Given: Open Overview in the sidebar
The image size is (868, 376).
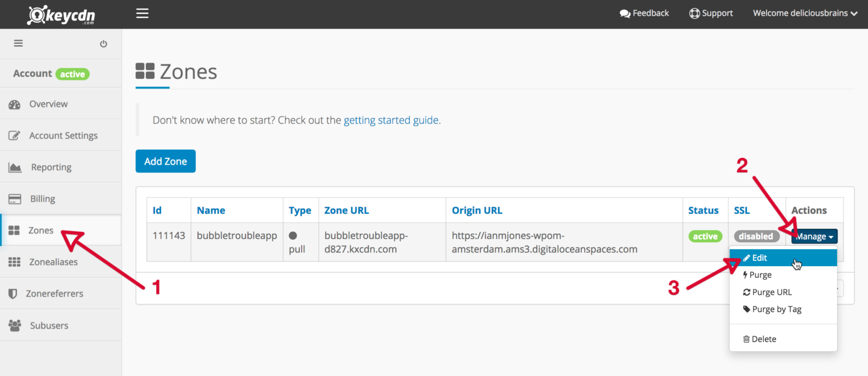Looking at the screenshot, I should (61, 104).
